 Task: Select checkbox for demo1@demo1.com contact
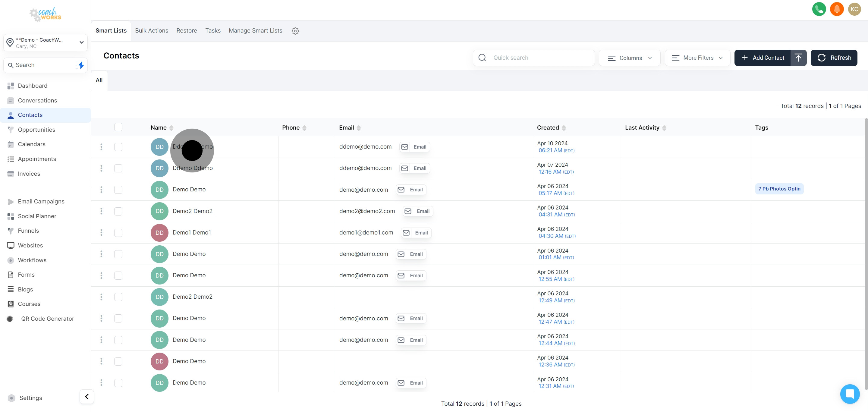(x=118, y=232)
